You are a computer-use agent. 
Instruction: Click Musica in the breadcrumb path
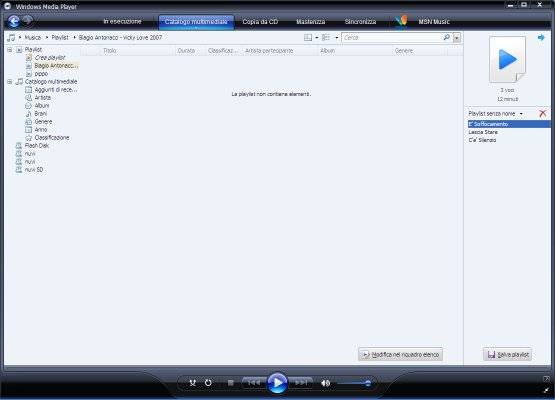coord(33,38)
